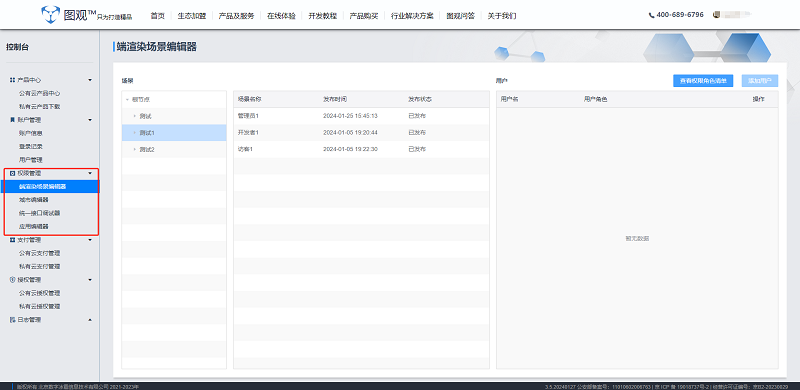The width and height of the screenshot is (800, 390).
Task: Collapse the 授权管理 section arrow
Action: point(90,280)
